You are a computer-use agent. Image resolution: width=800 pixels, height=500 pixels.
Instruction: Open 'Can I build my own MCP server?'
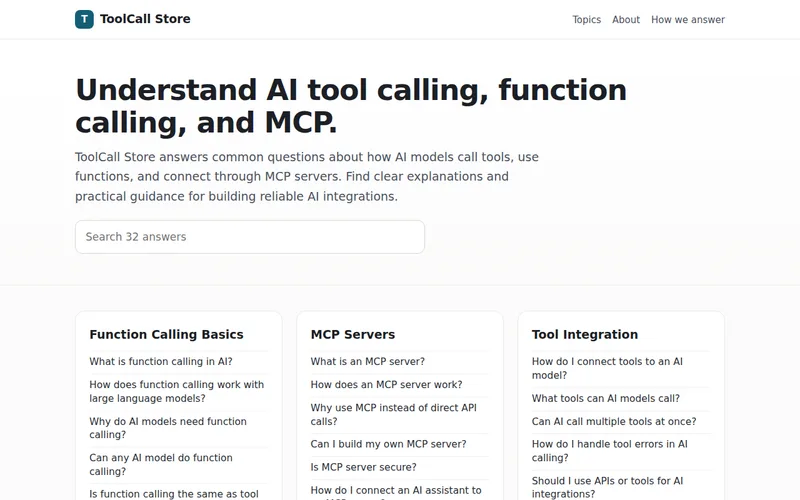[x=388, y=444]
